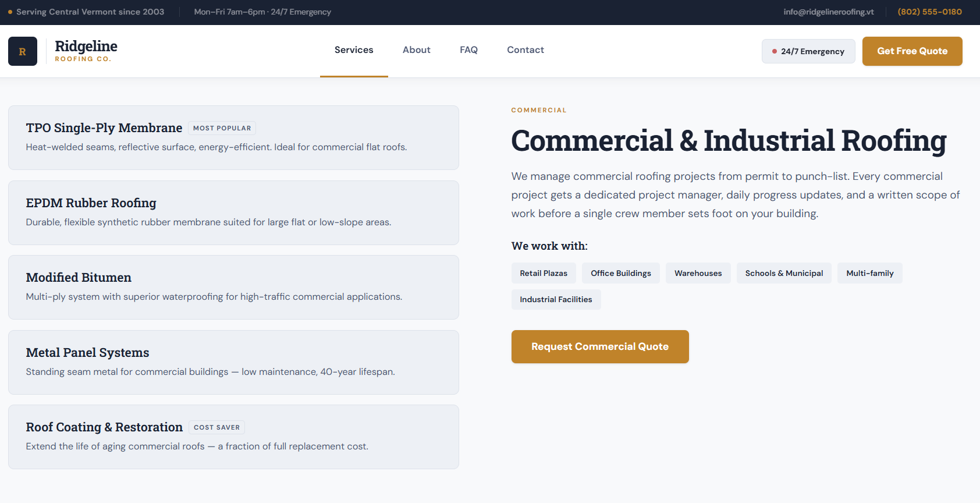
Task: Open the Roof Coating & Restoration card
Action: pyautogui.click(x=233, y=437)
